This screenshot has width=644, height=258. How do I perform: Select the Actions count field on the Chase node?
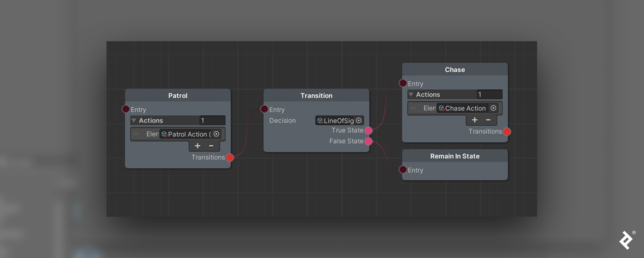pyautogui.click(x=490, y=94)
